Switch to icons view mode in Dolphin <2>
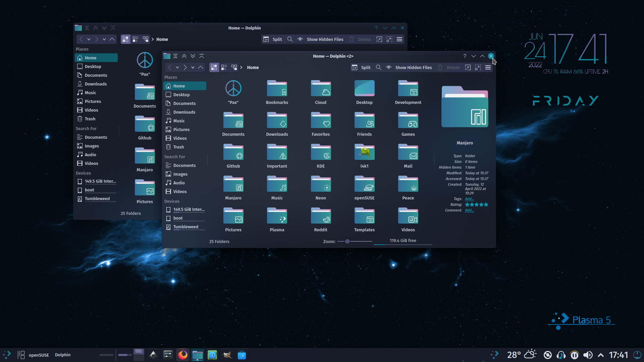This screenshot has width=644, height=362. 214,67
